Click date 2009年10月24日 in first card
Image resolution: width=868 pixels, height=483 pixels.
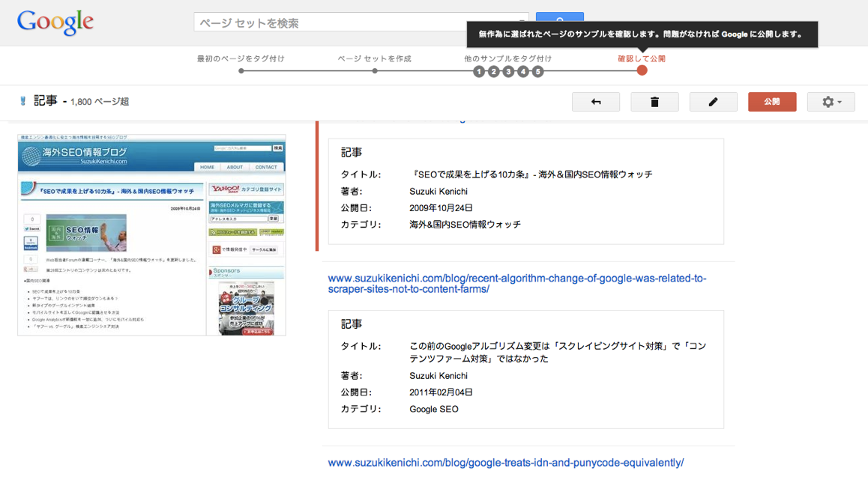[x=441, y=208]
